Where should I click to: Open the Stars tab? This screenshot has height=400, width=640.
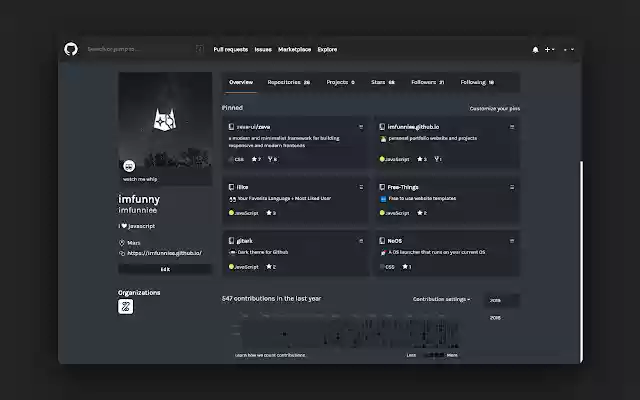point(383,82)
